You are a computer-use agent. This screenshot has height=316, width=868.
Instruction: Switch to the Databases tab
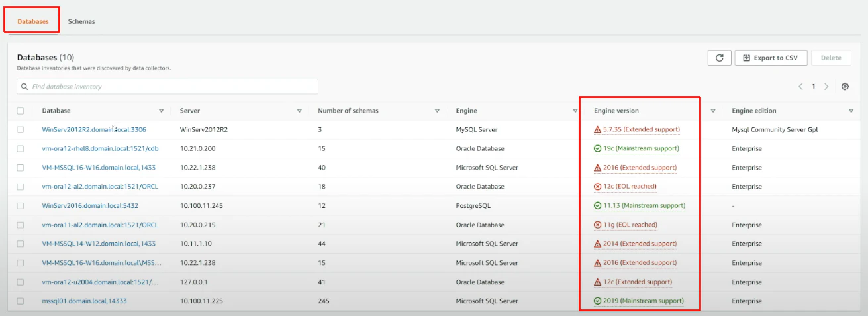coord(32,21)
